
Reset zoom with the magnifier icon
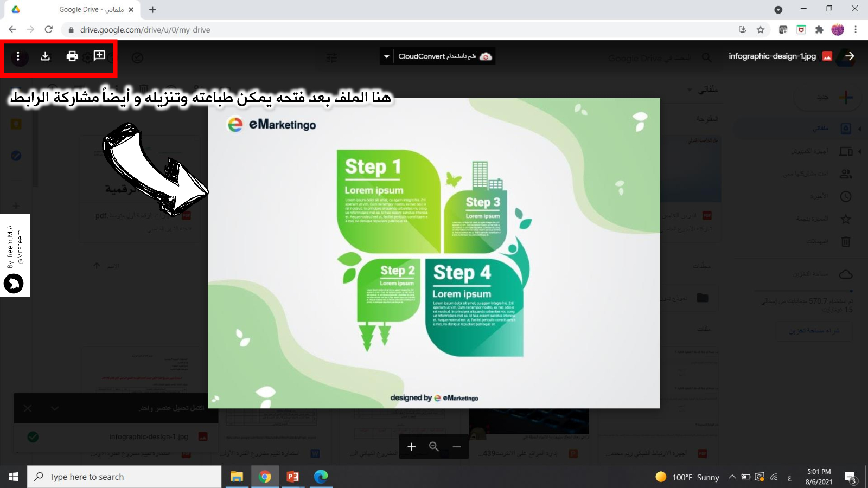(x=434, y=447)
